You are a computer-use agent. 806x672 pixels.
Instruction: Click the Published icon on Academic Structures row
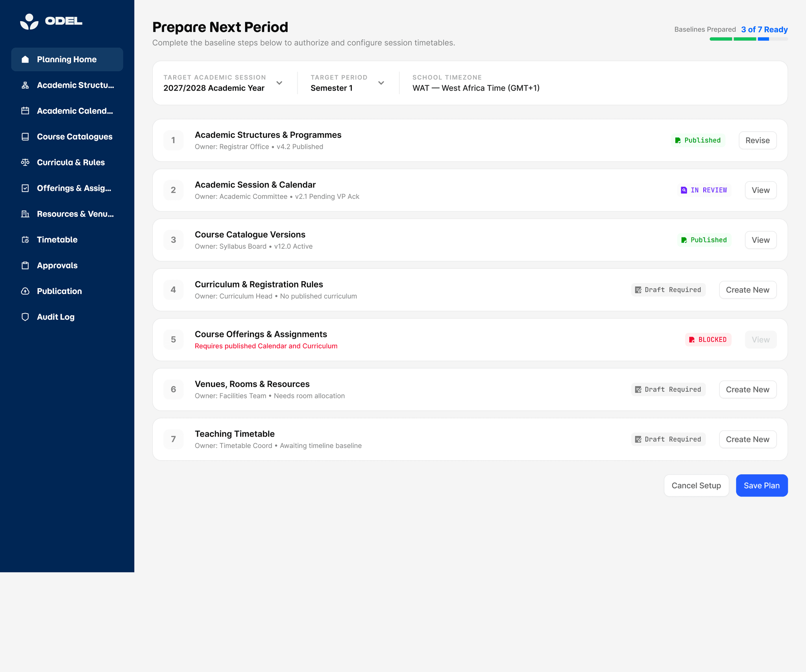coord(678,141)
